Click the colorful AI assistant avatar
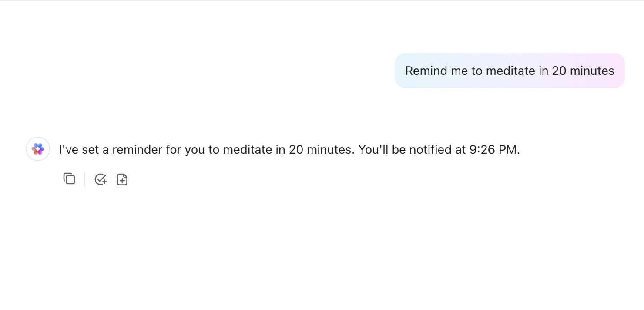The height and width of the screenshot is (310, 644). pyautogui.click(x=38, y=149)
